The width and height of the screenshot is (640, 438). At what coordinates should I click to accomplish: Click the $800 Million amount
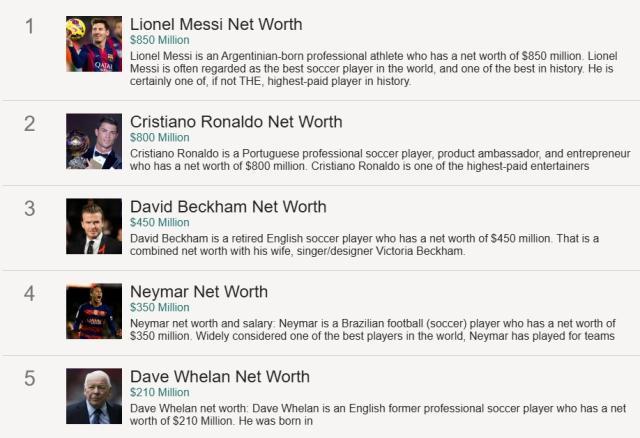(159, 138)
